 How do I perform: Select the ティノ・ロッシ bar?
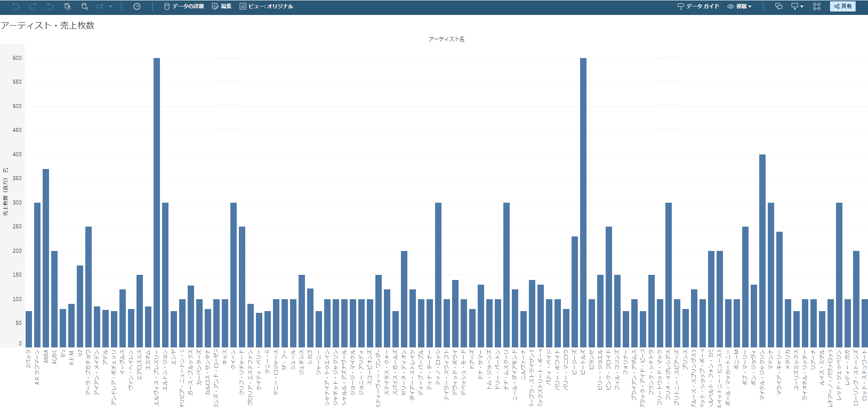438,275
